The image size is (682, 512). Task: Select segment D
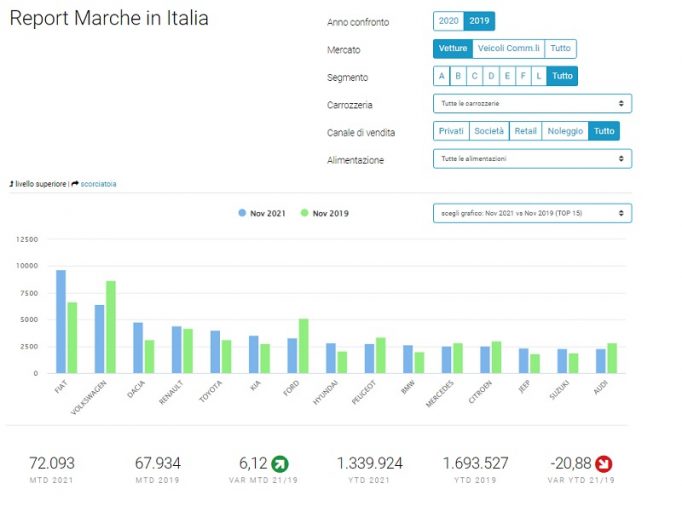click(491, 76)
